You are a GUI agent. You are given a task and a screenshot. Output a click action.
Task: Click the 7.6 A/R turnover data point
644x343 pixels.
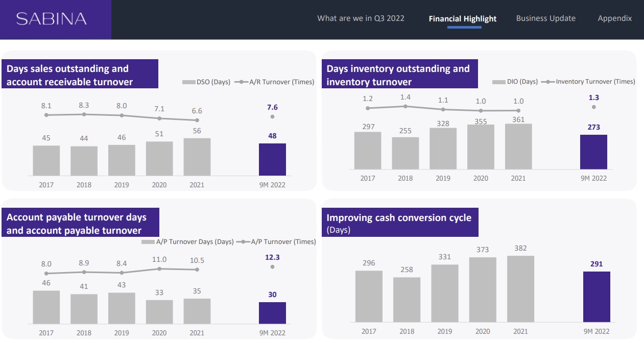pyautogui.click(x=272, y=117)
